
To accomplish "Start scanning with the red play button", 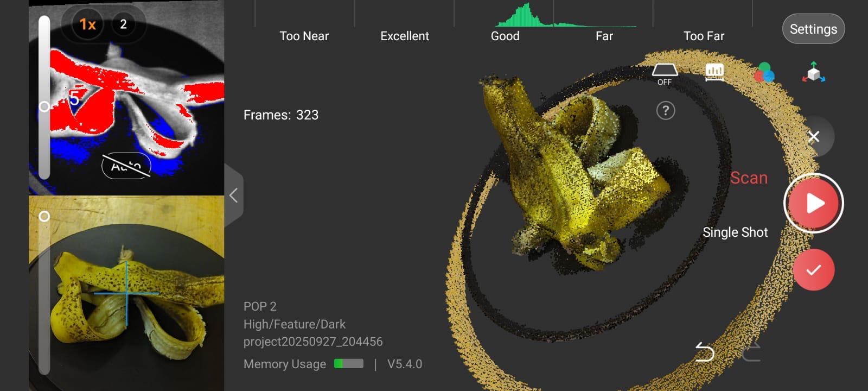I will click(813, 203).
